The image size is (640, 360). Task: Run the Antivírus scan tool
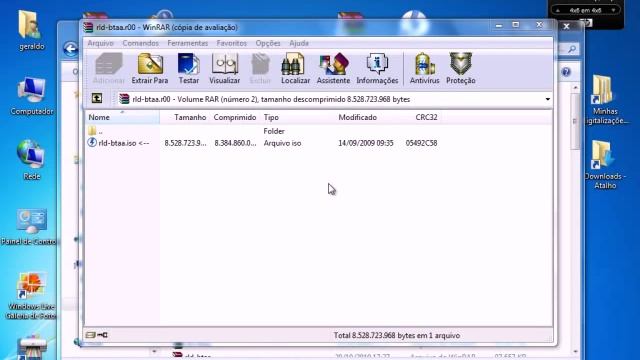pyautogui.click(x=424, y=69)
